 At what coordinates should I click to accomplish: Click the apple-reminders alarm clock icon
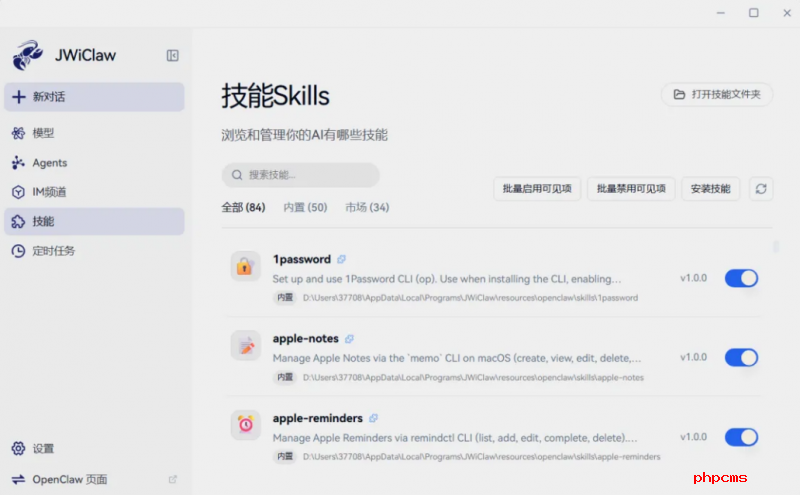click(x=245, y=425)
